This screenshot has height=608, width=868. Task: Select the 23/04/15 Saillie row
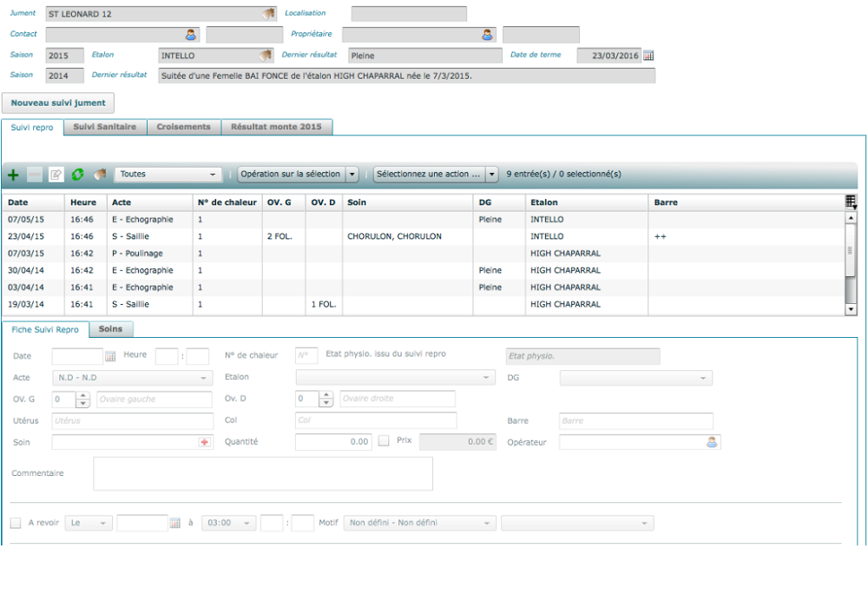coord(424,236)
